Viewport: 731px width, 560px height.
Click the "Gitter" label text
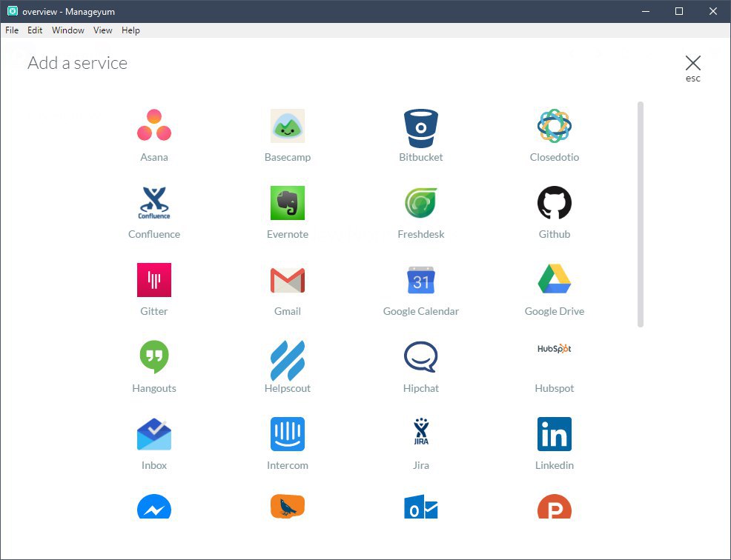click(x=154, y=311)
